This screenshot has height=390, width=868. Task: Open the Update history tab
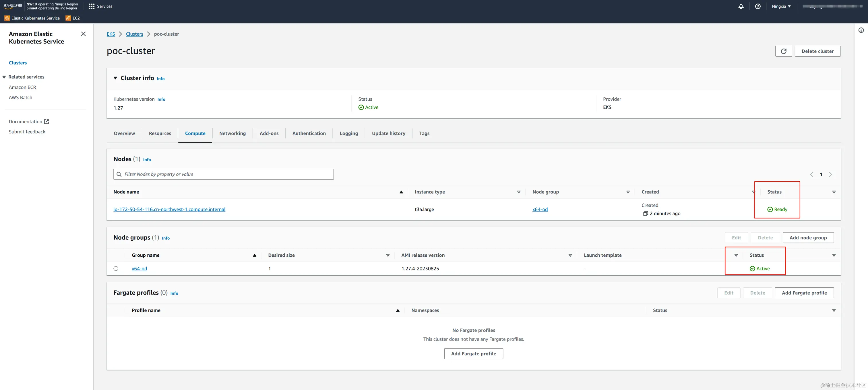(389, 133)
